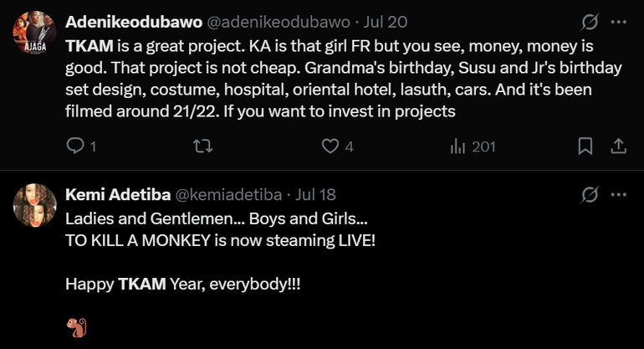Repost Adenikeodubawo's TKAM tweet
This screenshot has width=644, height=349.
202,146
